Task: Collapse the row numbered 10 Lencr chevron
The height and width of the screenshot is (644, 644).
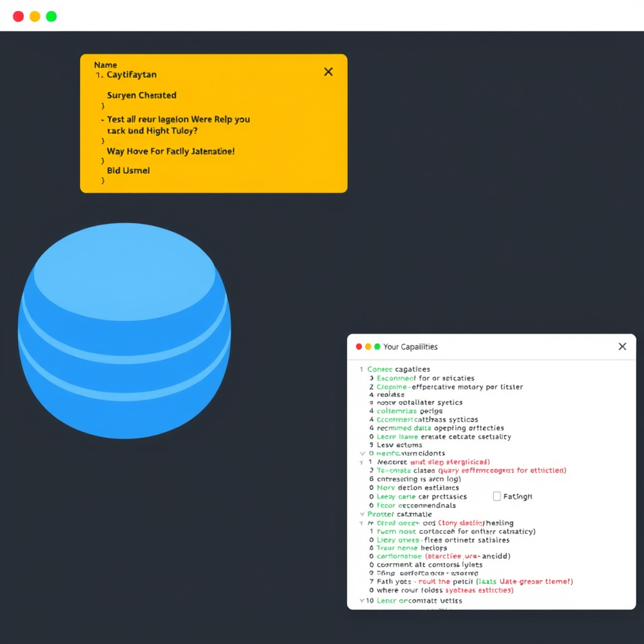Action: pyautogui.click(x=361, y=601)
